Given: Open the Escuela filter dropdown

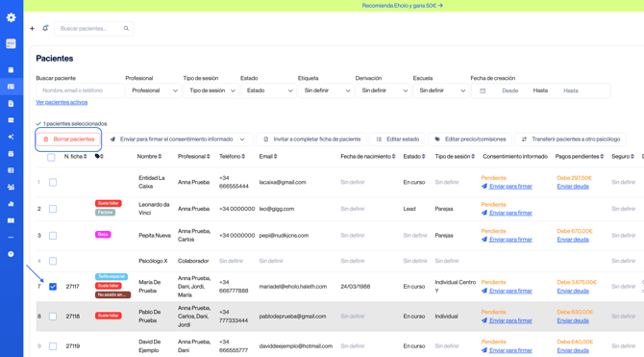Looking at the screenshot, I should pos(441,90).
